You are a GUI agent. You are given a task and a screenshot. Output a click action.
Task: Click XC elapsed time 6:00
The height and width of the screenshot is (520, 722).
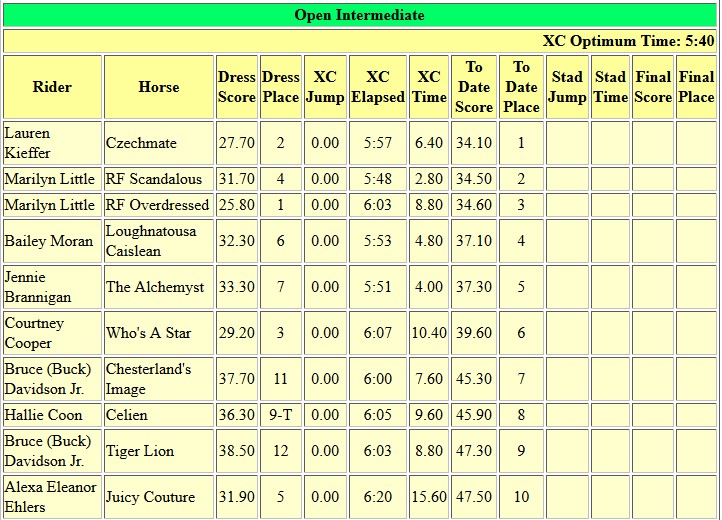click(x=378, y=379)
